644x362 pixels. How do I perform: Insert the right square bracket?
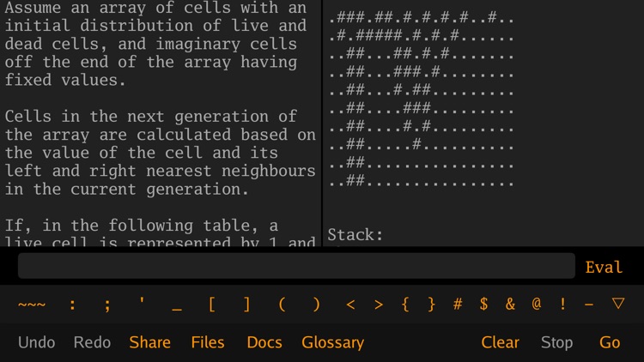pyautogui.click(x=246, y=305)
